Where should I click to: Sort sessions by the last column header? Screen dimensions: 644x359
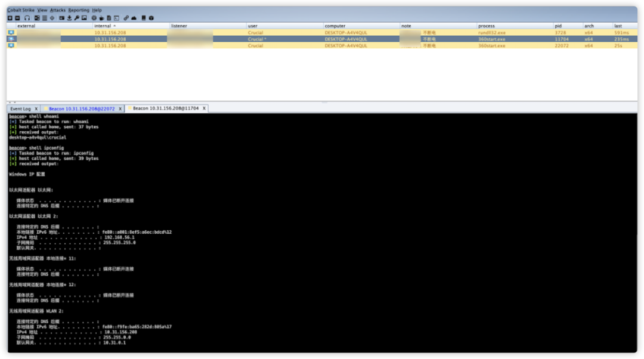[625, 26]
